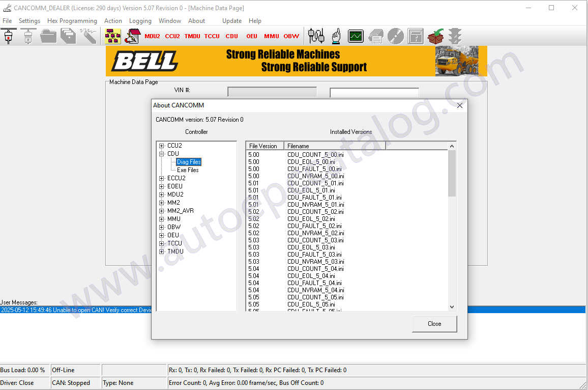Expand the CCU2 controller node
This screenshot has width=588, height=390.
162,146
